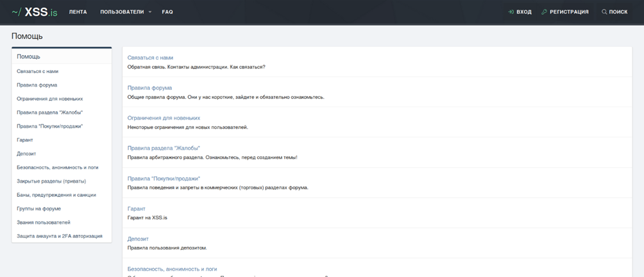Select the ПОЛЬЗОВАТЕЛИ navigation item
644x277 pixels.
click(122, 12)
